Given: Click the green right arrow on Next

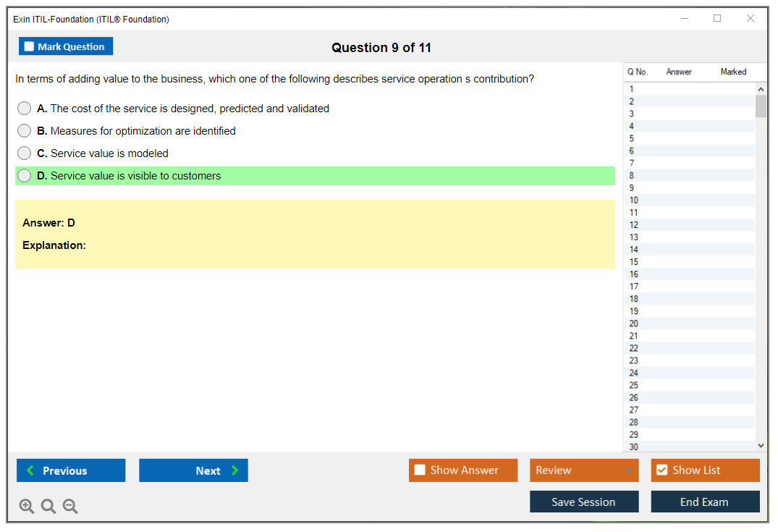Looking at the screenshot, I should tap(234, 470).
